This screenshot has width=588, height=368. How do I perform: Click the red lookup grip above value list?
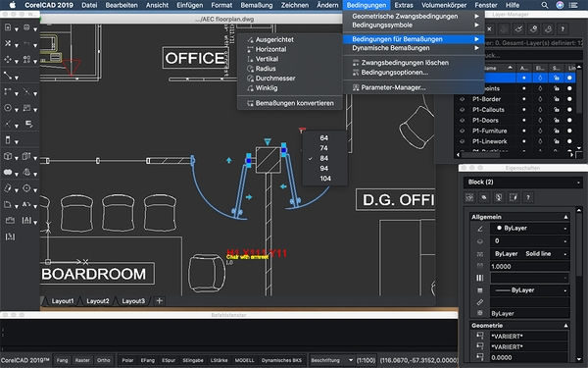(x=302, y=130)
